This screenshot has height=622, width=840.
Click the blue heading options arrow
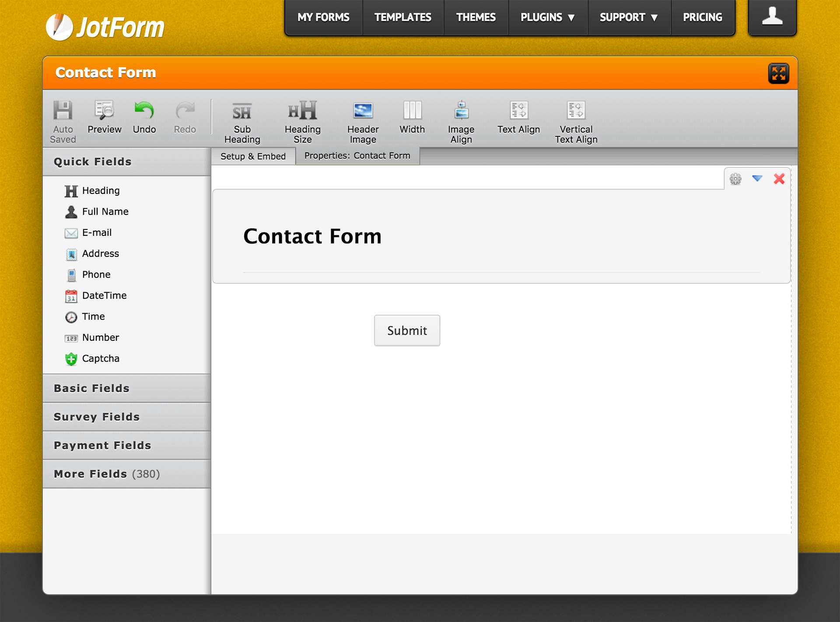point(757,178)
